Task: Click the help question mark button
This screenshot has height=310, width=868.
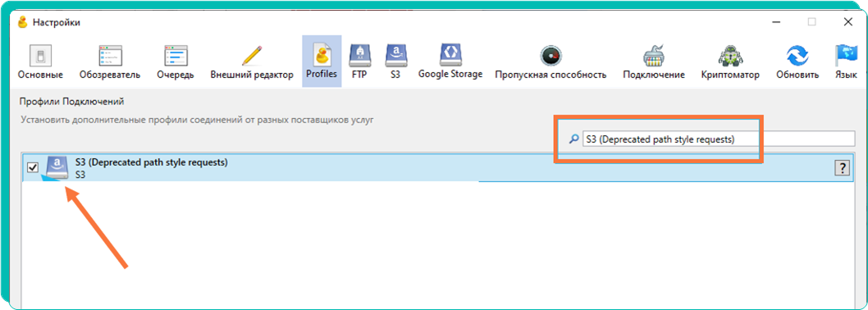Action: point(842,168)
